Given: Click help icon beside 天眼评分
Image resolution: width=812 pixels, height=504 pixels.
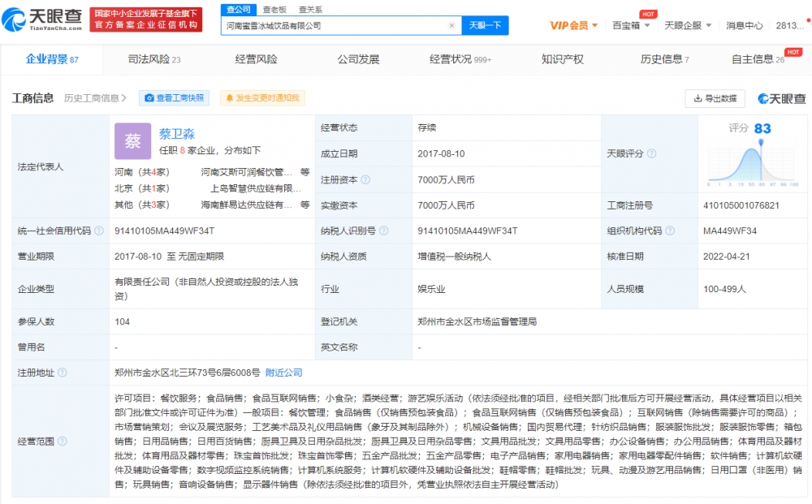Looking at the screenshot, I should pyautogui.click(x=651, y=153).
